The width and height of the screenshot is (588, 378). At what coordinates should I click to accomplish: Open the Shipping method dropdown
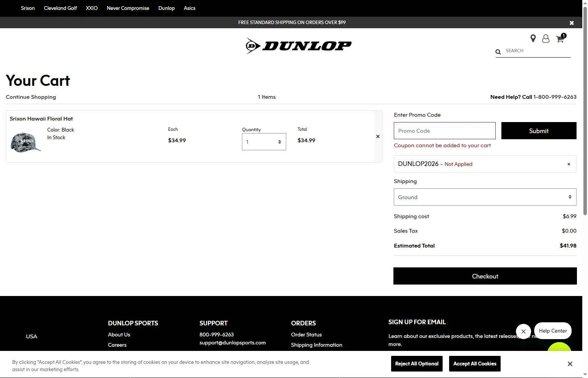pyautogui.click(x=485, y=197)
